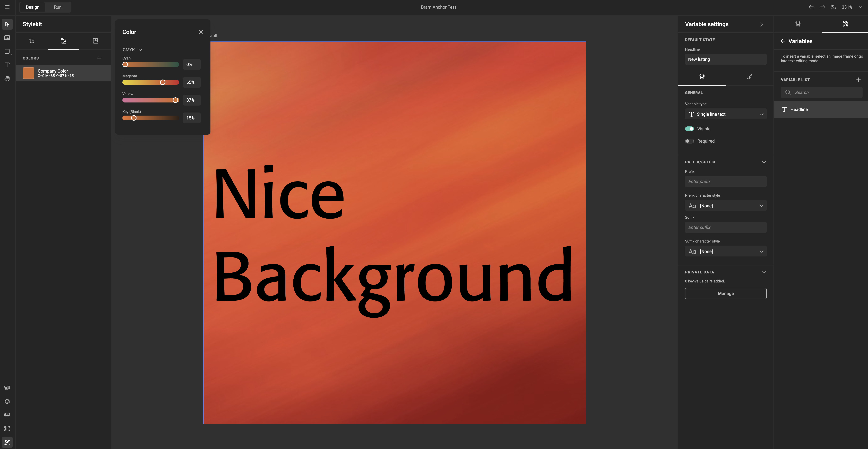868x449 pixels.
Task: Click the Key Black 15% field
Action: click(x=192, y=118)
